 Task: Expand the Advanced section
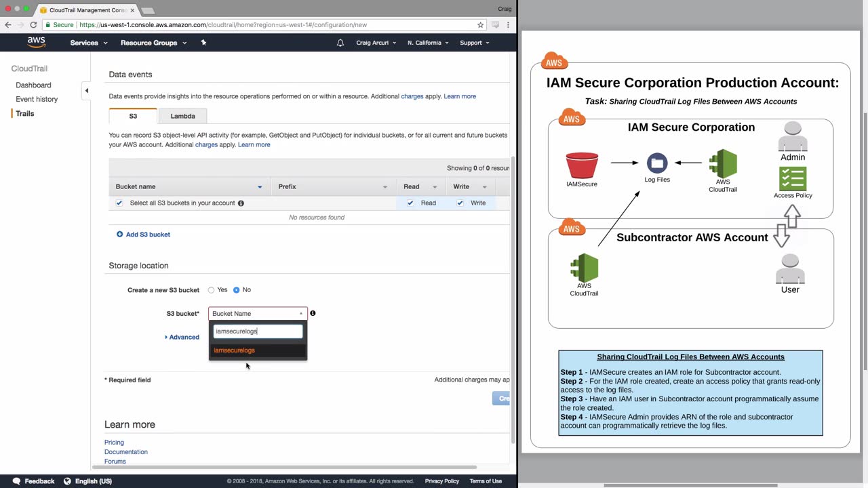182,338
